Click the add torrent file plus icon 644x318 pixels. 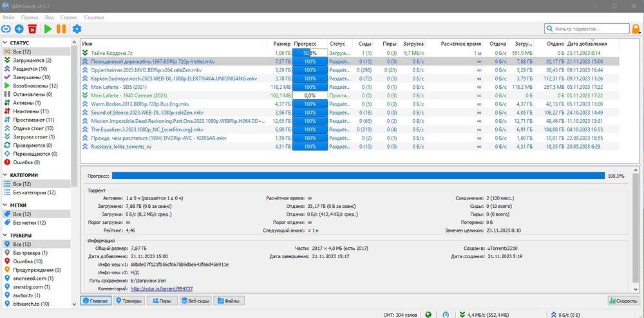19,29
